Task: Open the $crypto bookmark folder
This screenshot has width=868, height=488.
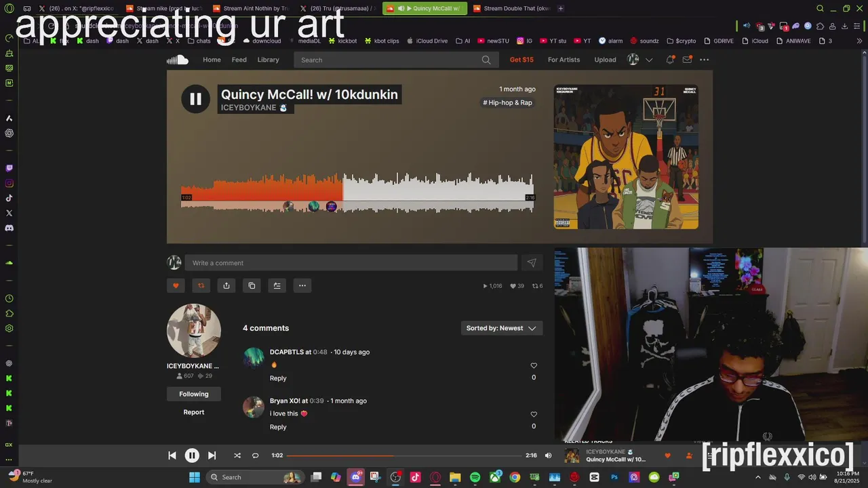Action: pyautogui.click(x=682, y=41)
